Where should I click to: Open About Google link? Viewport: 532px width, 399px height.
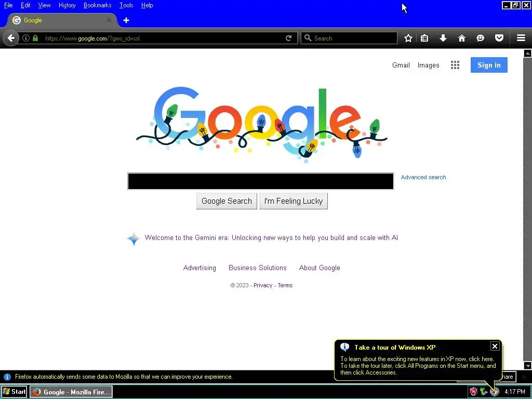tap(320, 268)
